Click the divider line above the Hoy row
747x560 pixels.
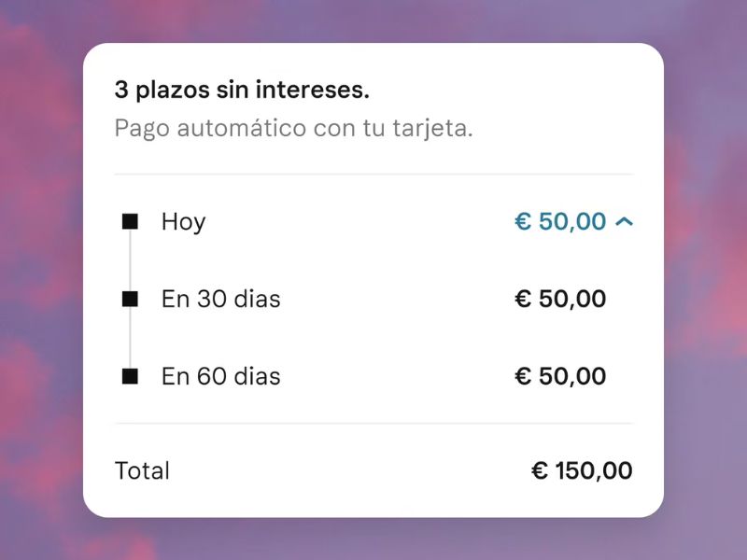(373, 175)
